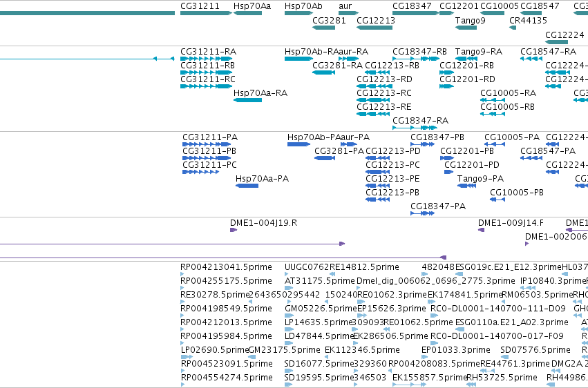Select the Tango9-PA protein label
588x388 pixels.
coord(480,179)
